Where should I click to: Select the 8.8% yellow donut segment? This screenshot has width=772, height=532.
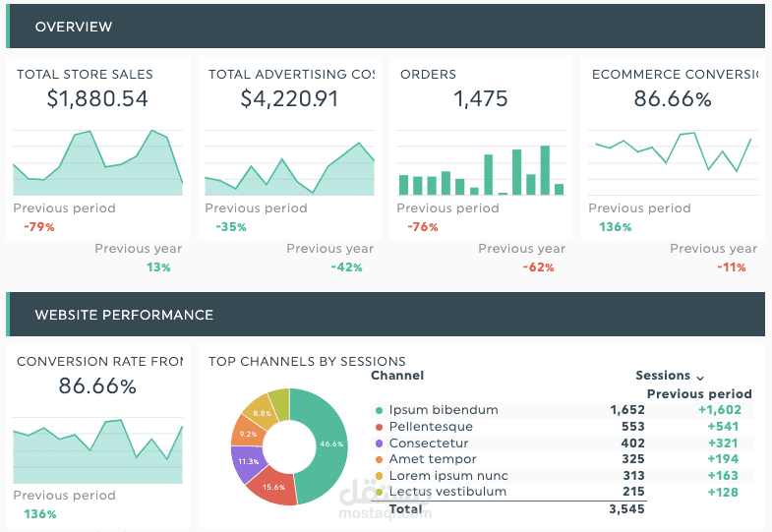click(x=262, y=413)
